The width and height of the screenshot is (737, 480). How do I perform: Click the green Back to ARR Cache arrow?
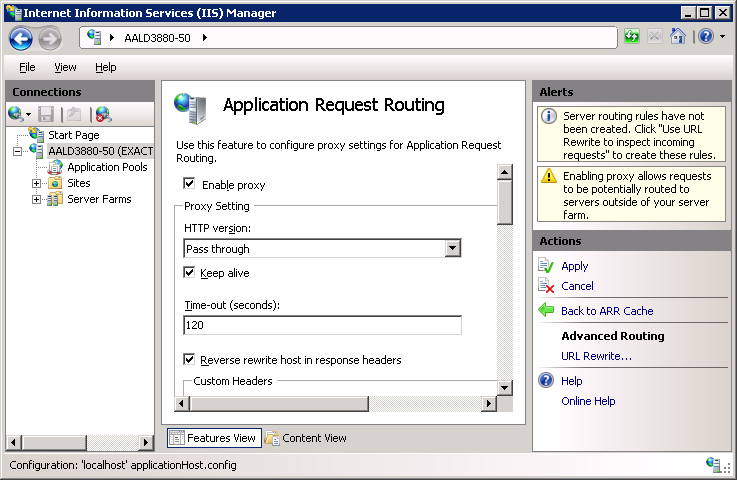(x=546, y=310)
